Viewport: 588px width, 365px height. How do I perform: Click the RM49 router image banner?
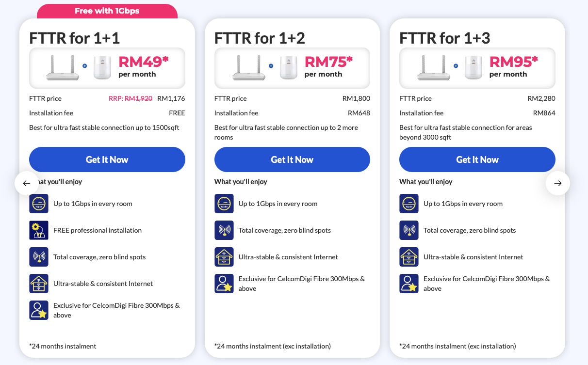107,68
